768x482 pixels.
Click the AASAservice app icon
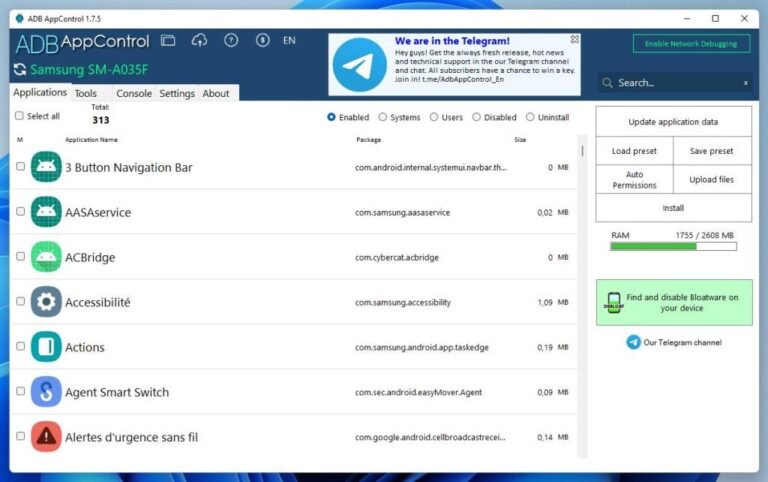[x=46, y=212]
